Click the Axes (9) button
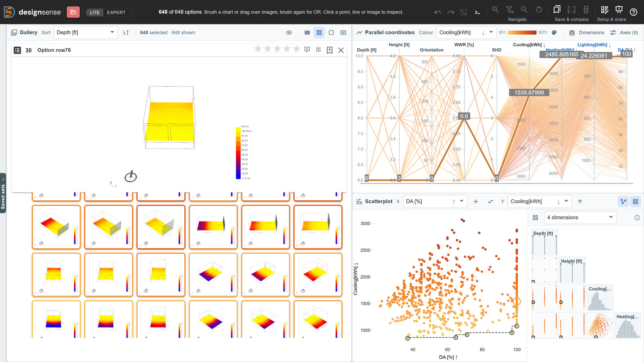The image size is (644, 362). [x=624, y=33]
